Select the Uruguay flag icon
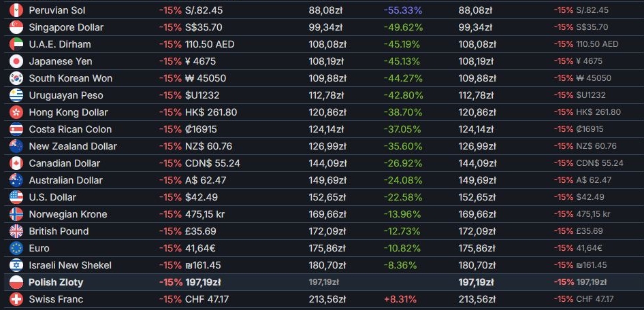 coord(17,95)
